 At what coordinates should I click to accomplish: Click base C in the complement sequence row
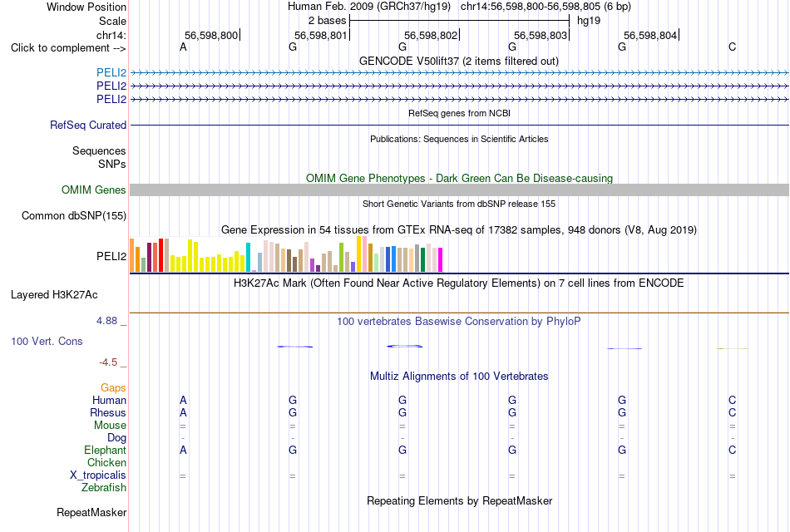[732, 47]
